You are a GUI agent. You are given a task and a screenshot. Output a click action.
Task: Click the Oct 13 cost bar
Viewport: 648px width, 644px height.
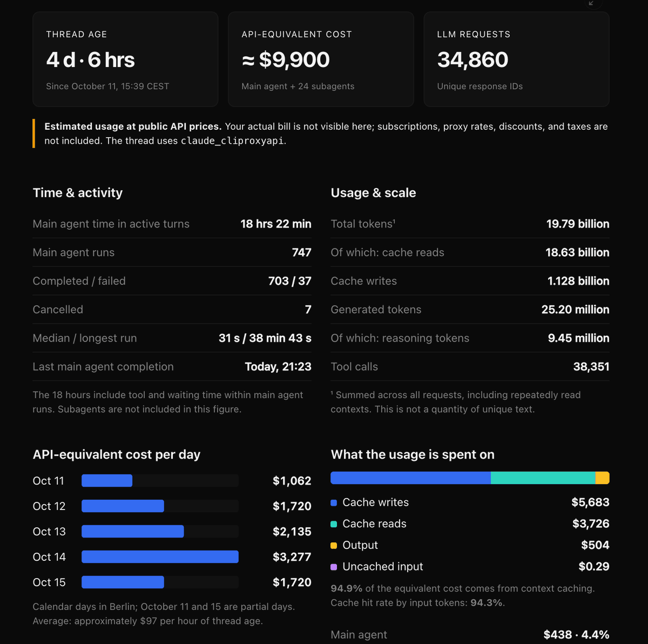click(x=133, y=532)
